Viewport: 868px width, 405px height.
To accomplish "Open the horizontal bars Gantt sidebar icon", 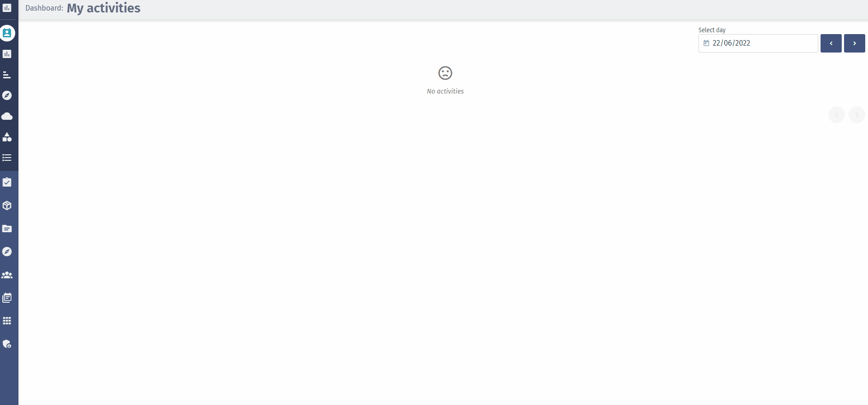I will click(x=7, y=75).
